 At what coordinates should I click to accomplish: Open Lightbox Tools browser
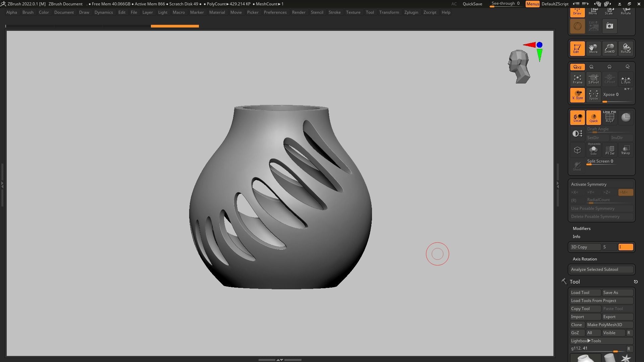point(601,341)
